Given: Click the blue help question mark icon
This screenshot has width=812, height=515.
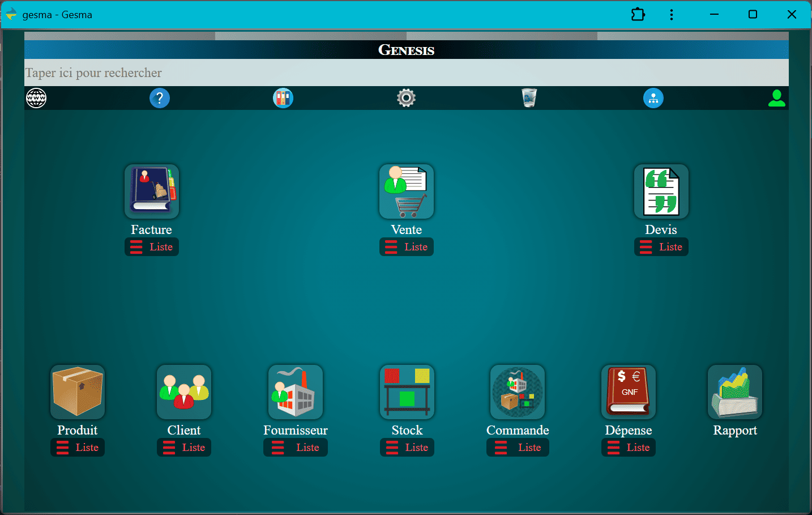Looking at the screenshot, I should point(160,98).
